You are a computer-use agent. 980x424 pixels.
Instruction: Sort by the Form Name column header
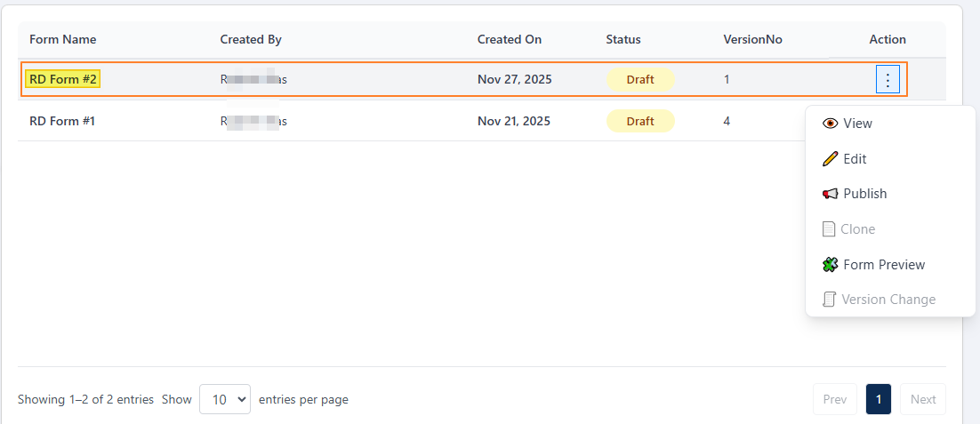pyautogui.click(x=63, y=39)
